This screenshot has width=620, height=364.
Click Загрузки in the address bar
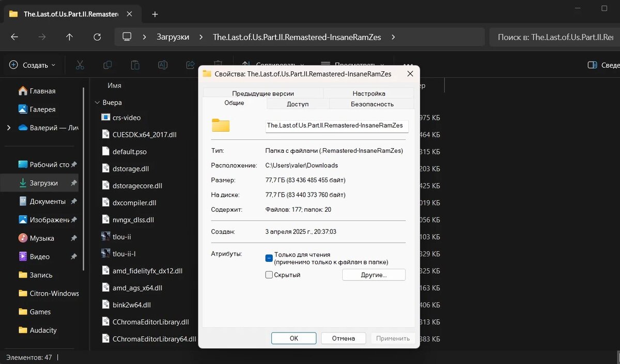tap(173, 37)
